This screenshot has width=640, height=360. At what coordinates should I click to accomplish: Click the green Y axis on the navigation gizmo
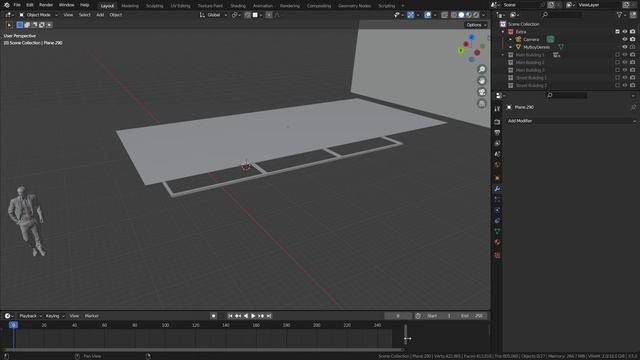click(461, 51)
